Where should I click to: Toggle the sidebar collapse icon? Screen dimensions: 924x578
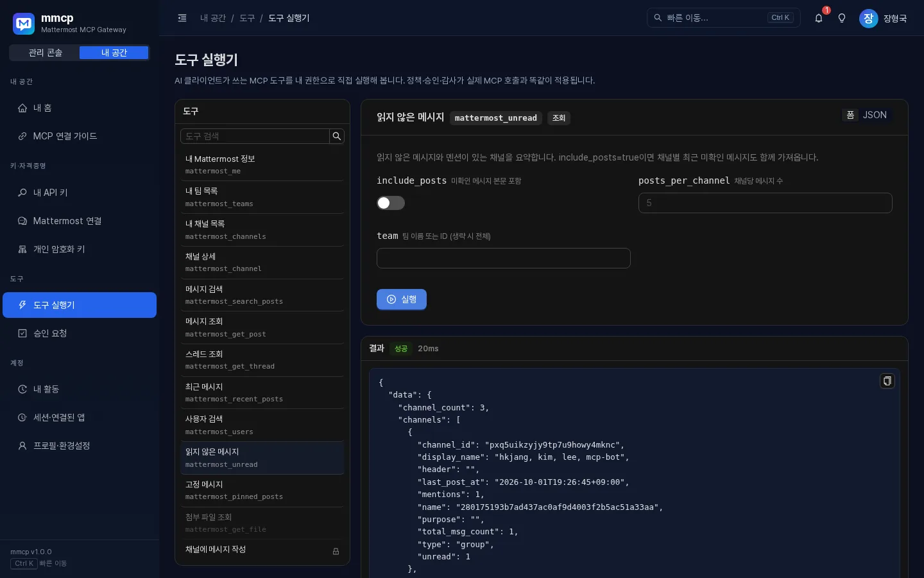pyautogui.click(x=182, y=18)
